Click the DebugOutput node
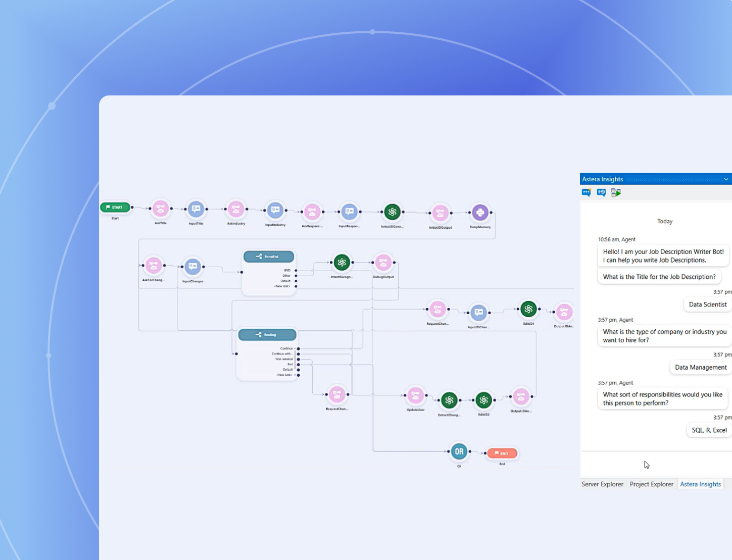Viewport: 732px width, 560px height. pyautogui.click(x=383, y=263)
